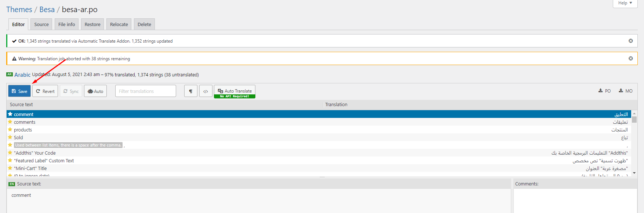The height and width of the screenshot is (213, 644).
Task: Toggle invisible characters with paragraph mark icon
Action: pyautogui.click(x=191, y=91)
